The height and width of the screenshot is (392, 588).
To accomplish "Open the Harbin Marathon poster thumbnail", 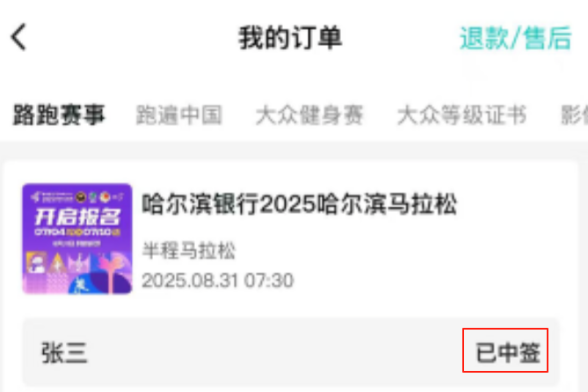I will point(77,238).
